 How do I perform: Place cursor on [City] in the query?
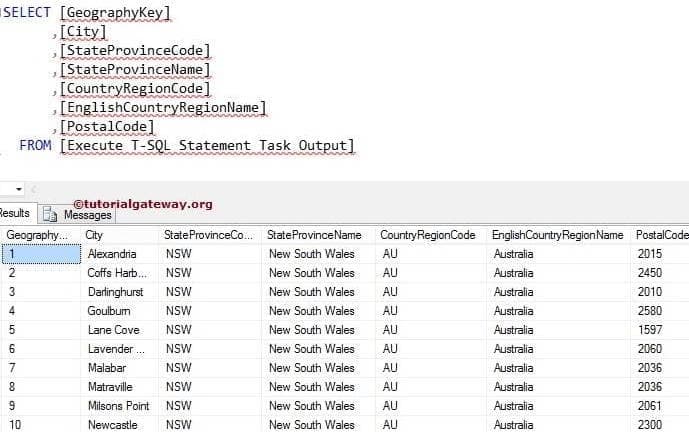point(83,32)
